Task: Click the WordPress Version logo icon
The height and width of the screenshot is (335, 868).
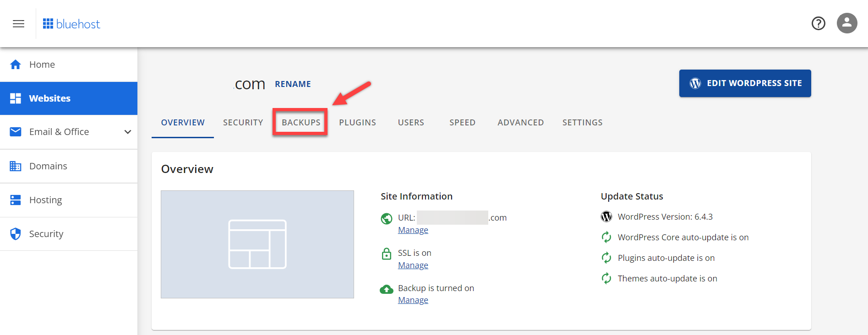Action: click(x=606, y=216)
